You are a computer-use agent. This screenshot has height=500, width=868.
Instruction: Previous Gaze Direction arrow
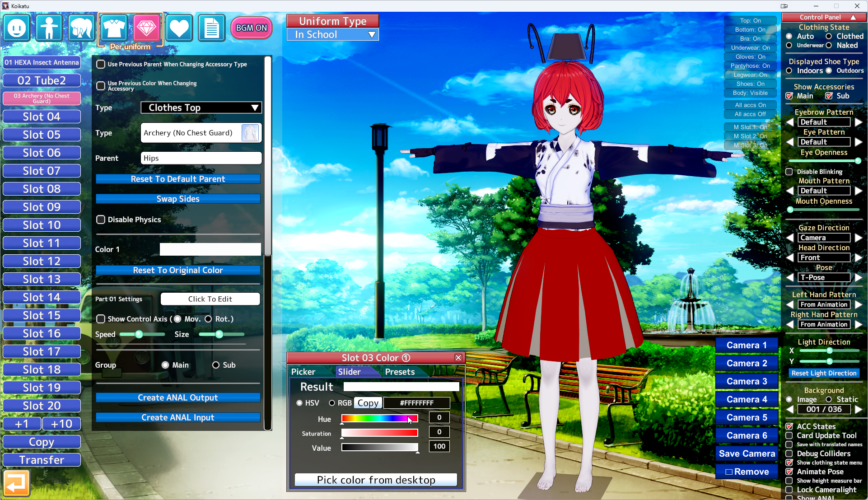(790, 238)
